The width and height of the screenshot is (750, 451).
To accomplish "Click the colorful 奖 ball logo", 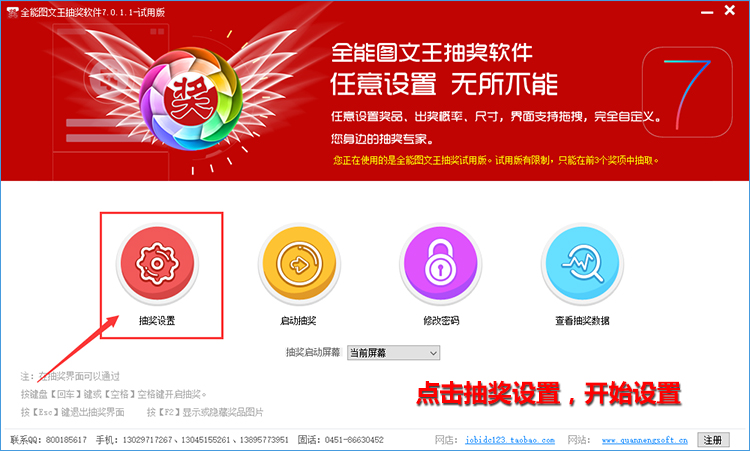I will [x=191, y=99].
